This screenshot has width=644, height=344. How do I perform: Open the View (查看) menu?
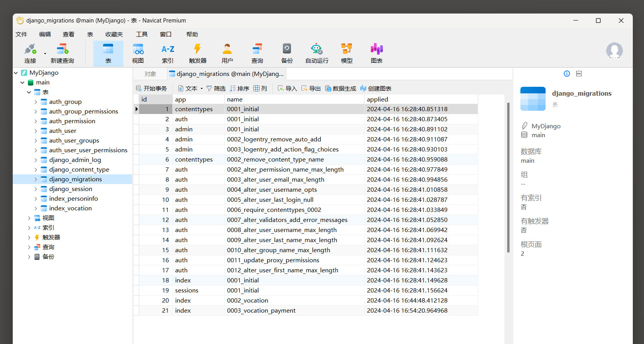point(69,34)
